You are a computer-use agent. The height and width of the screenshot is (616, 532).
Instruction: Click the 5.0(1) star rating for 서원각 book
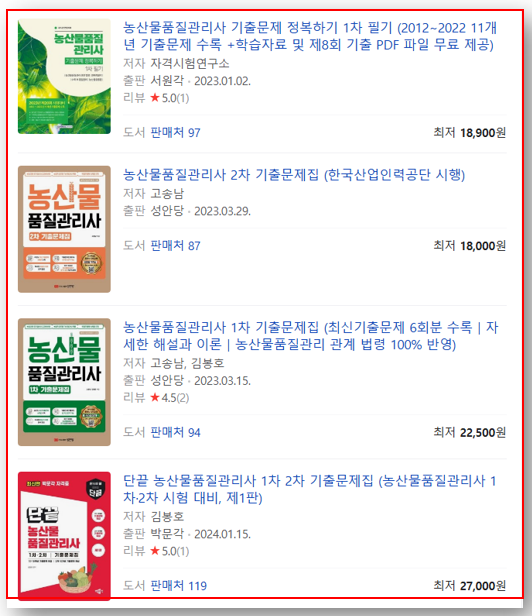tap(170, 98)
